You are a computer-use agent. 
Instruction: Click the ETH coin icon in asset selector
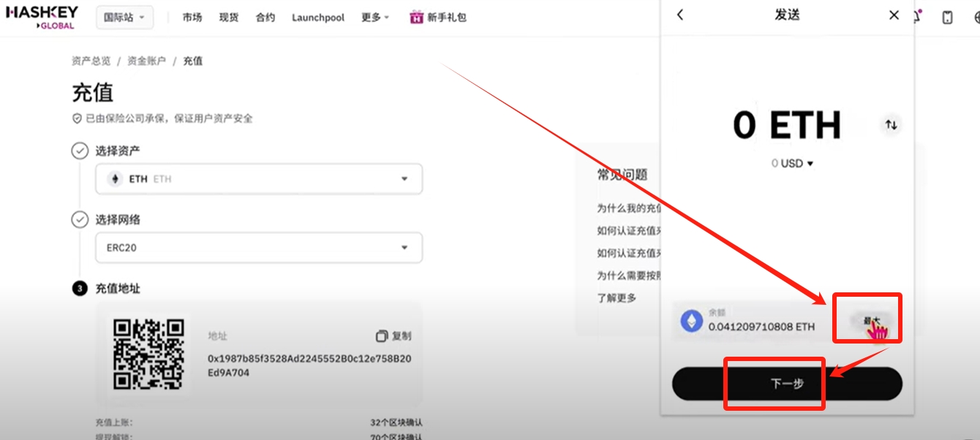tap(115, 179)
